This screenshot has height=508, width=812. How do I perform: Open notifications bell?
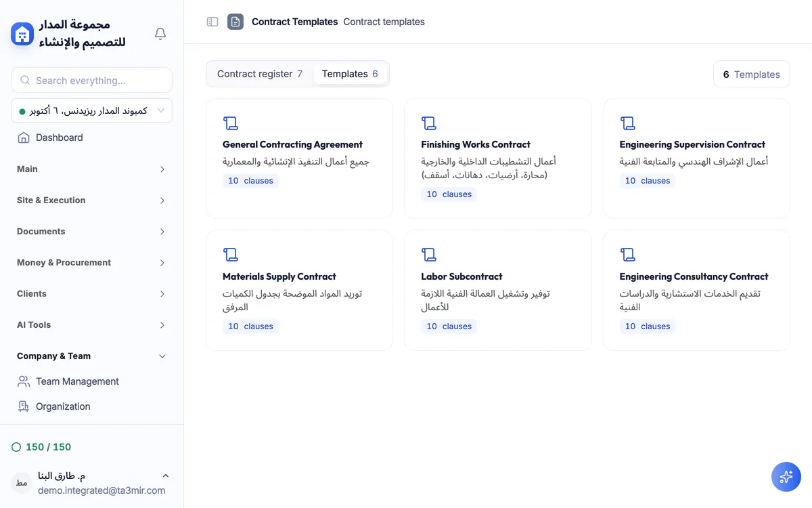coord(160,34)
